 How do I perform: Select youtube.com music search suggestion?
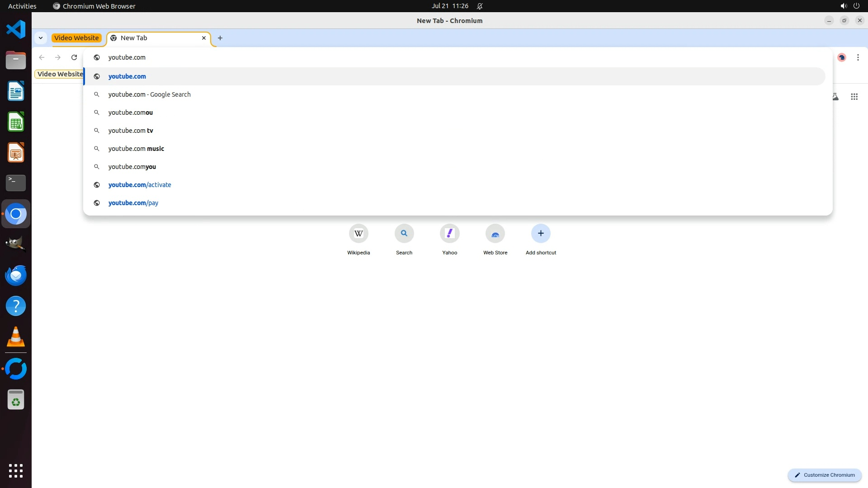[136, 149]
